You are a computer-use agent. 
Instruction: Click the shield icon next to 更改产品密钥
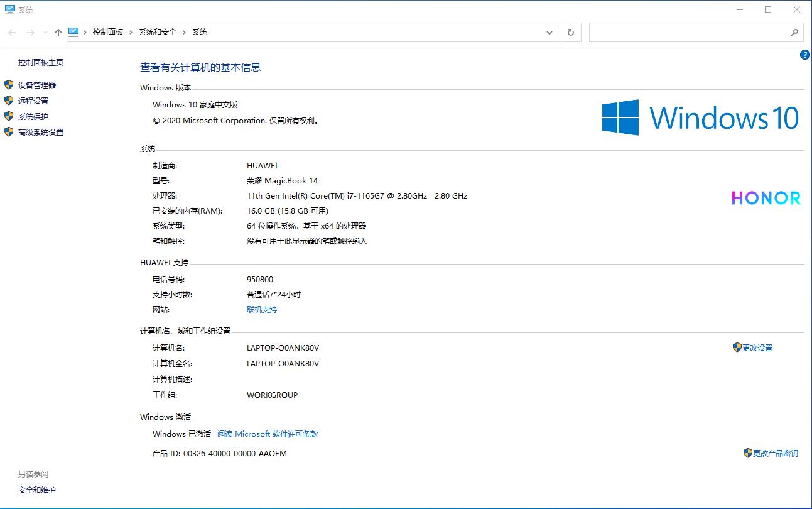pyautogui.click(x=747, y=452)
